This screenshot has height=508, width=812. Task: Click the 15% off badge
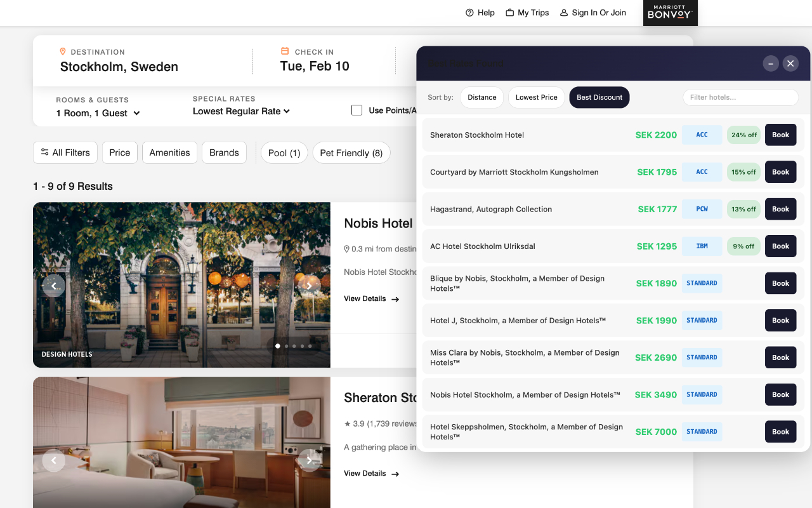click(x=743, y=172)
